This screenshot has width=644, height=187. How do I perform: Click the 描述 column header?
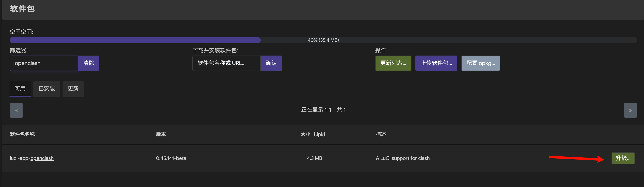pos(381,134)
